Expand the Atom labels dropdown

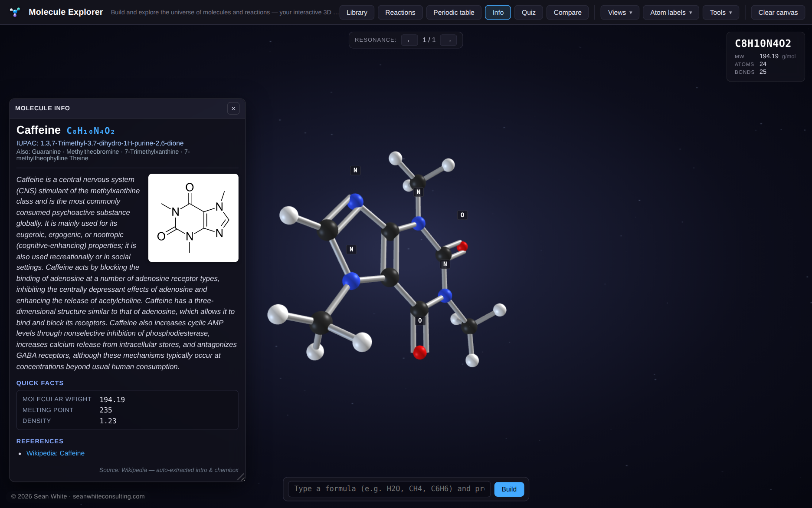[671, 13]
